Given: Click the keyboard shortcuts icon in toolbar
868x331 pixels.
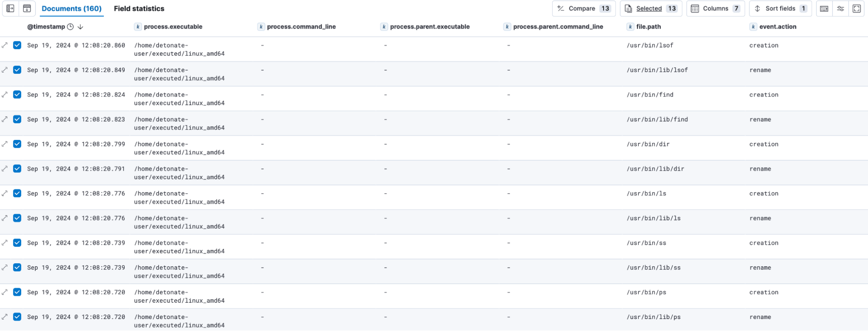Looking at the screenshot, I should 824,9.
